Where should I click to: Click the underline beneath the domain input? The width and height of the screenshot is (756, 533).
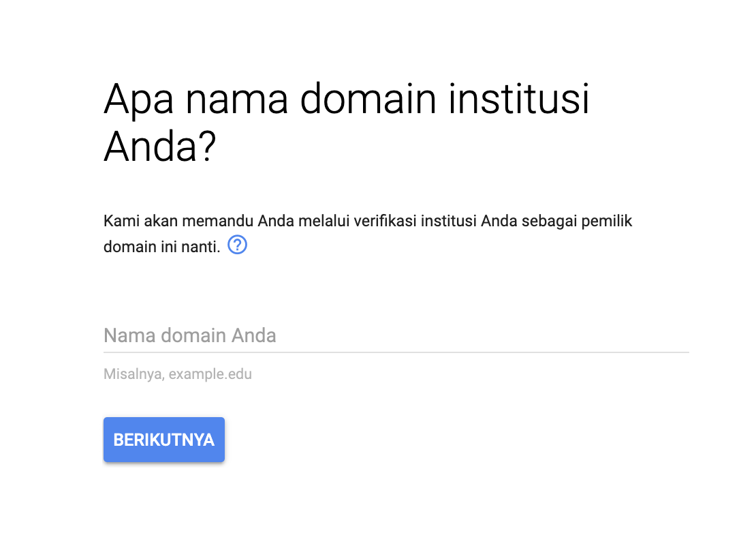pyautogui.click(x=395, y=352)
